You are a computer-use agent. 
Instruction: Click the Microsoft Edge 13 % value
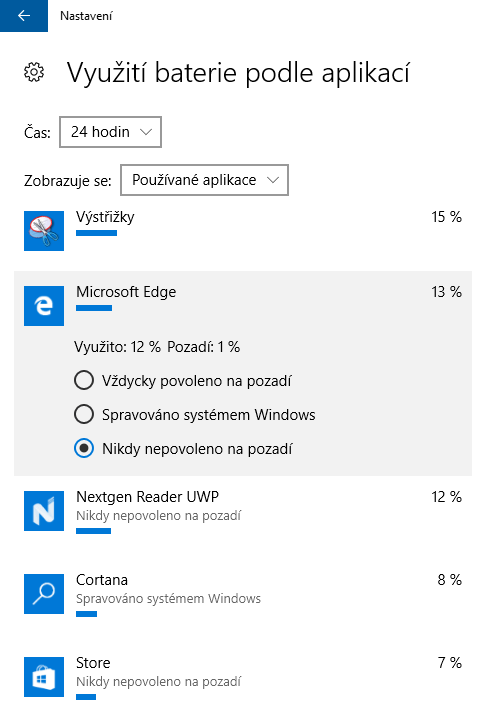(446, 292)
